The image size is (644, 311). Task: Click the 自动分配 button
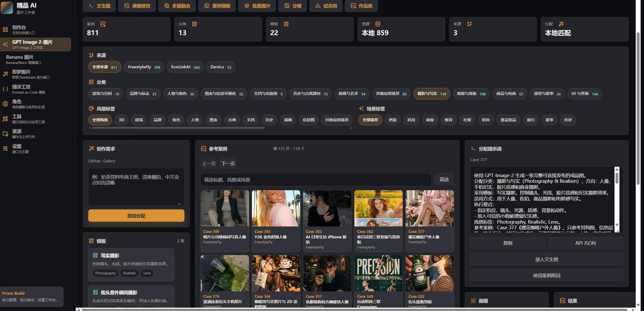point(136,216)
